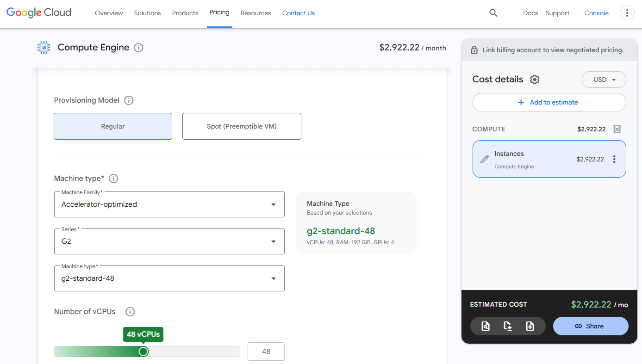This screenshot has width=642, height=364.
Task: Open the Products nav item
Action: click(x=185, y=13)
